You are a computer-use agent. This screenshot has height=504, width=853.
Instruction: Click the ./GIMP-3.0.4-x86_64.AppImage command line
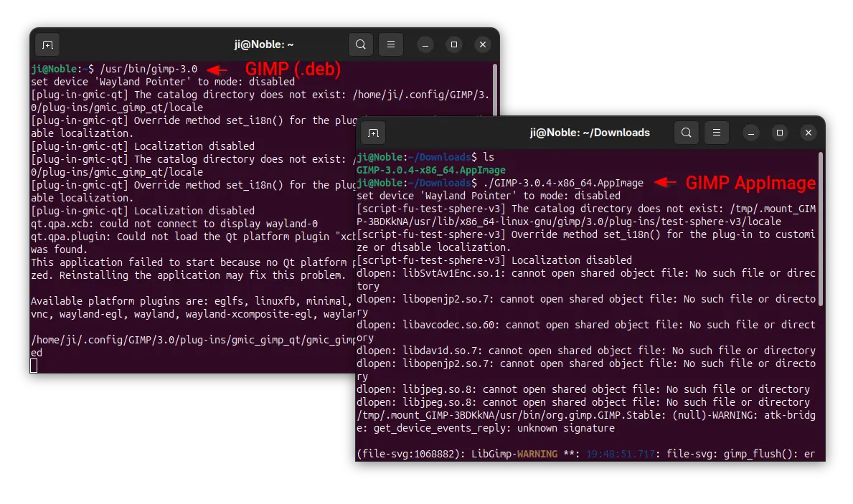[x=563, y=184]
